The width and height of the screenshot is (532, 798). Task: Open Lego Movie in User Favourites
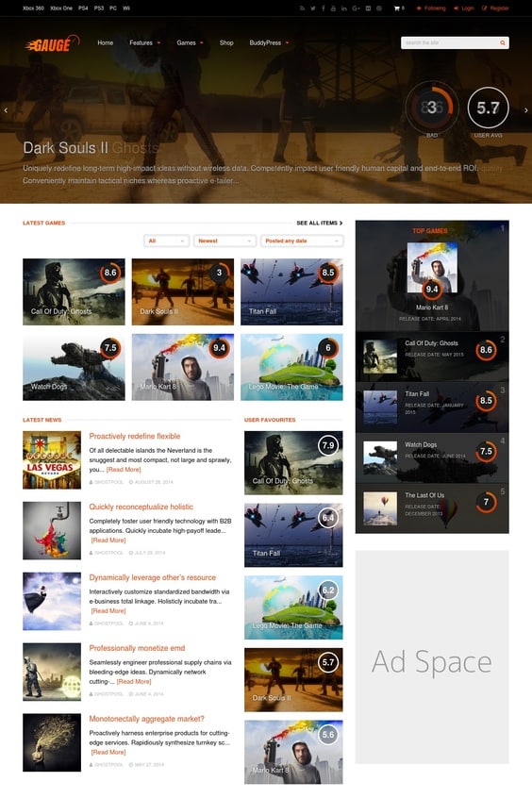[293, 607]
